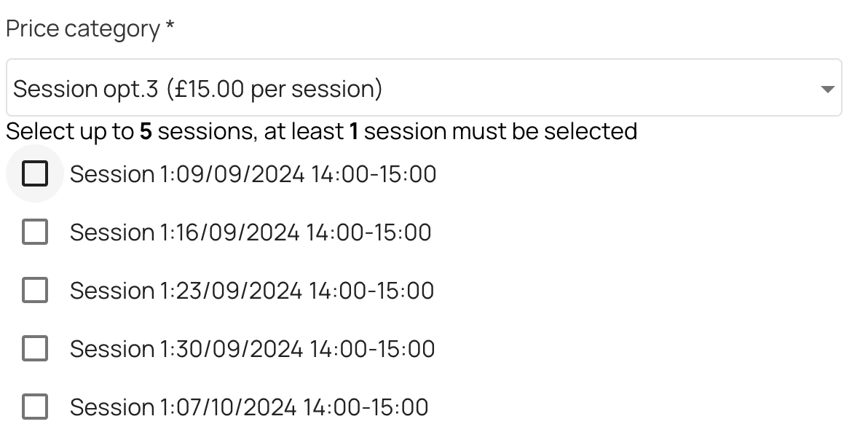This screenshot has height=443, width=868.
Task: Tick the 30/09/2024 session checkbox
Action: point(35,349)
